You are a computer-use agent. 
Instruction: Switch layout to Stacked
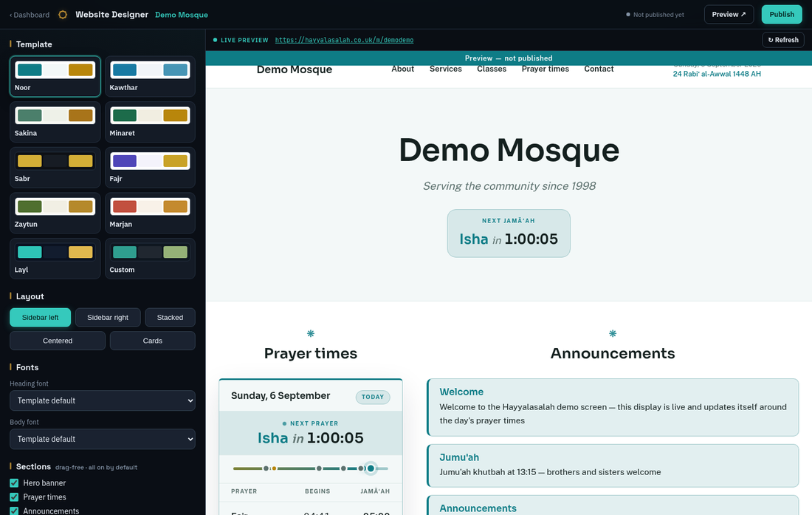coord(170,318)
